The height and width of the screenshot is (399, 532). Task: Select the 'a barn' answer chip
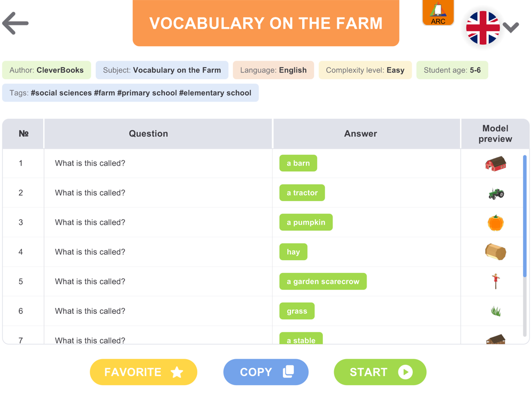[298, 163]
